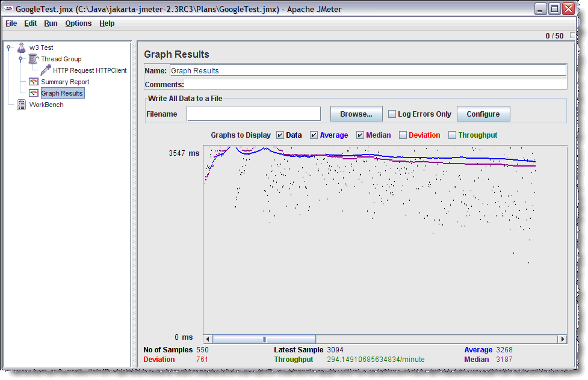
Task: Open the Options menu
Action: [78, 23]
